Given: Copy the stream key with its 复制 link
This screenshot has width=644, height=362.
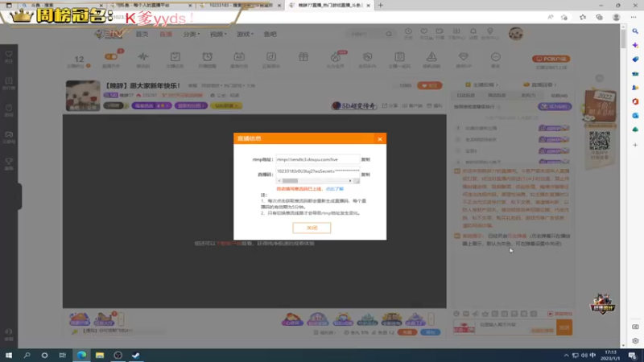Looking at the screenshot, I should (x=365, y=175).
